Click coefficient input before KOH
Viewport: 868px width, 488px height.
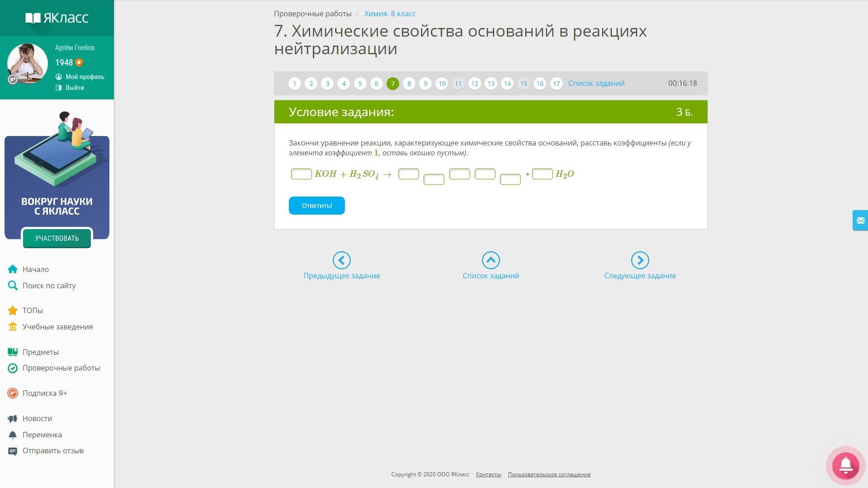coord(301,174)
